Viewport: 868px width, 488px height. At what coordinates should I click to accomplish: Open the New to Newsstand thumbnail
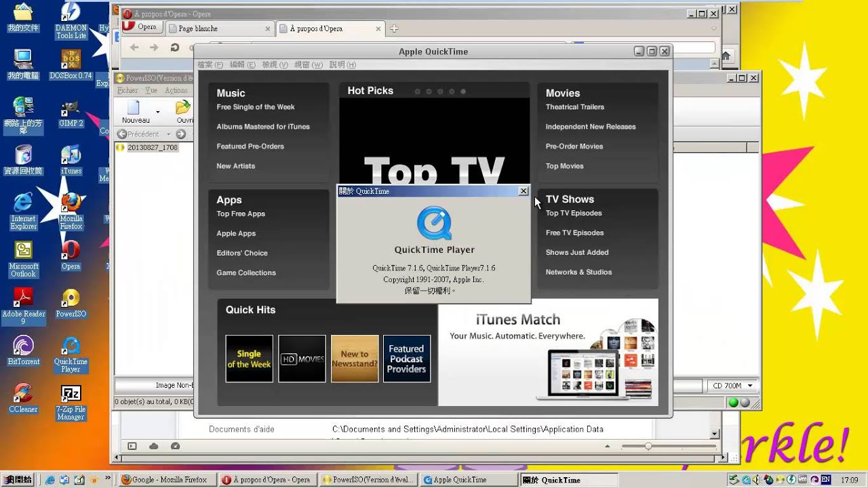[355, 359]
